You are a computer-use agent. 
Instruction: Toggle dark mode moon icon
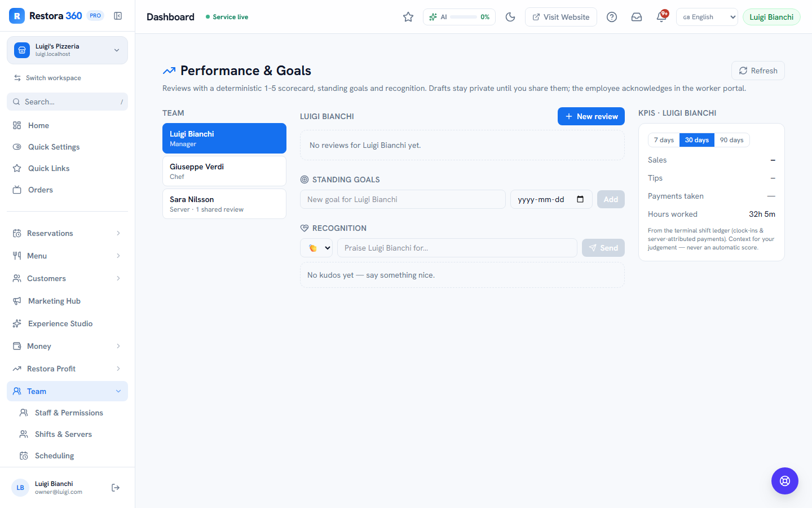(510, 17)
